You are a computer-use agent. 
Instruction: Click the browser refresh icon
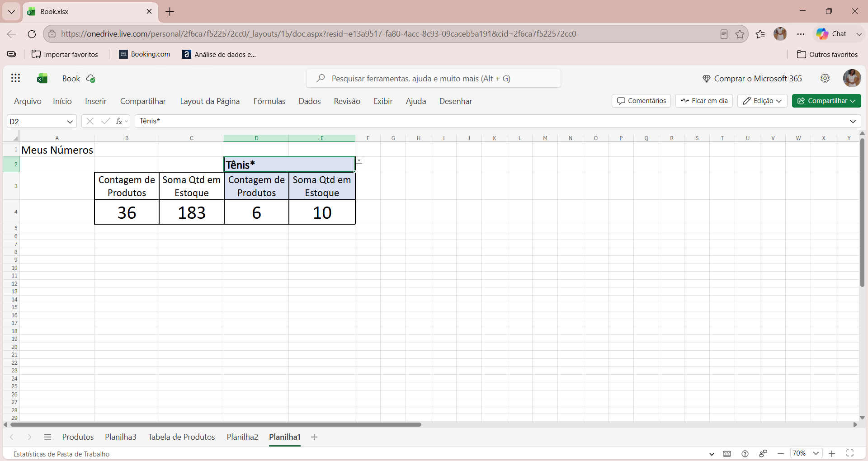click(x=32, y=34)
